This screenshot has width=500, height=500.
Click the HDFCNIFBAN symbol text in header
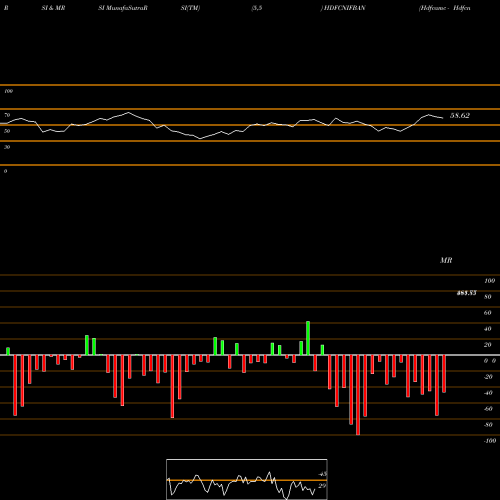tap(345, 8)
